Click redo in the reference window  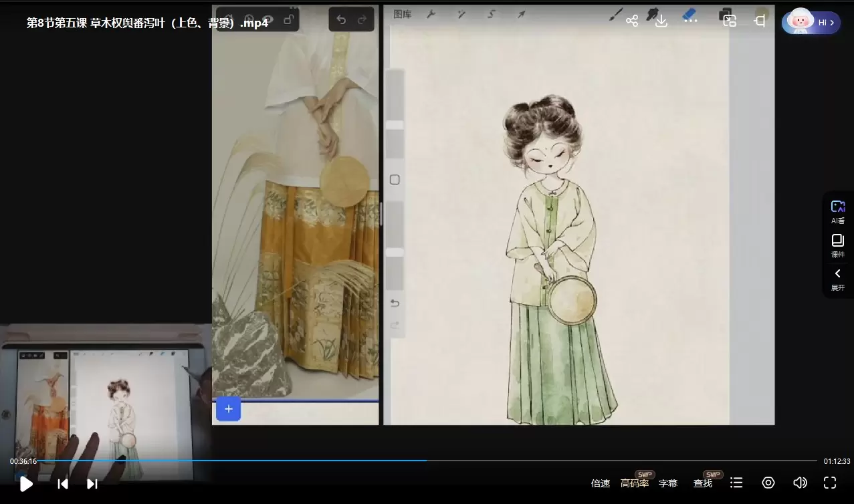[x=362, y=19]
